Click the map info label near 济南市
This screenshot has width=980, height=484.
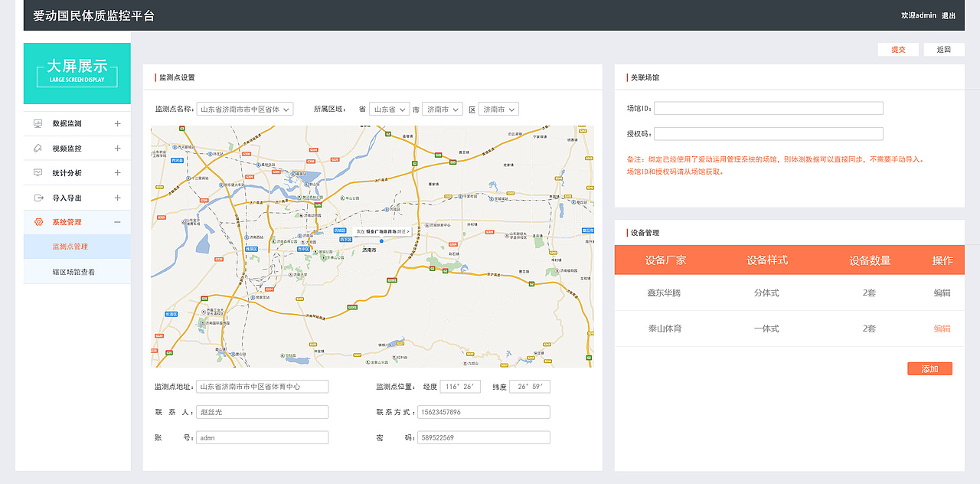click(x=383, y=231)
